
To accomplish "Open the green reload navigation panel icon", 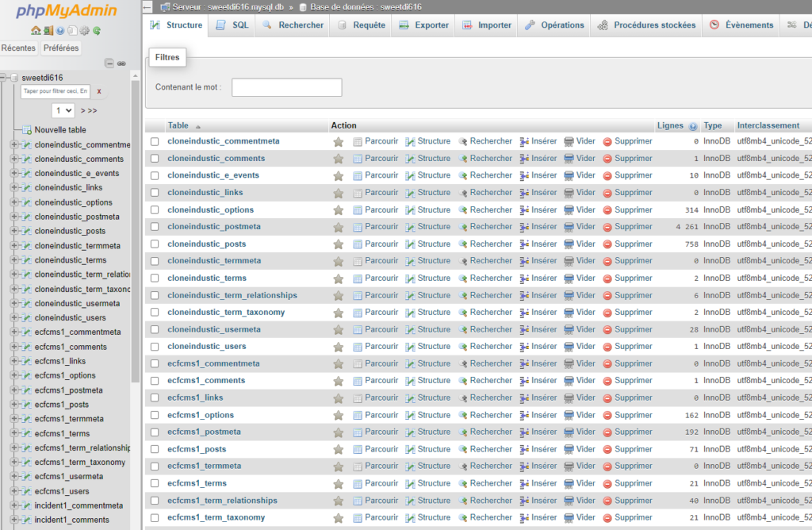I will tap(97, 31).
